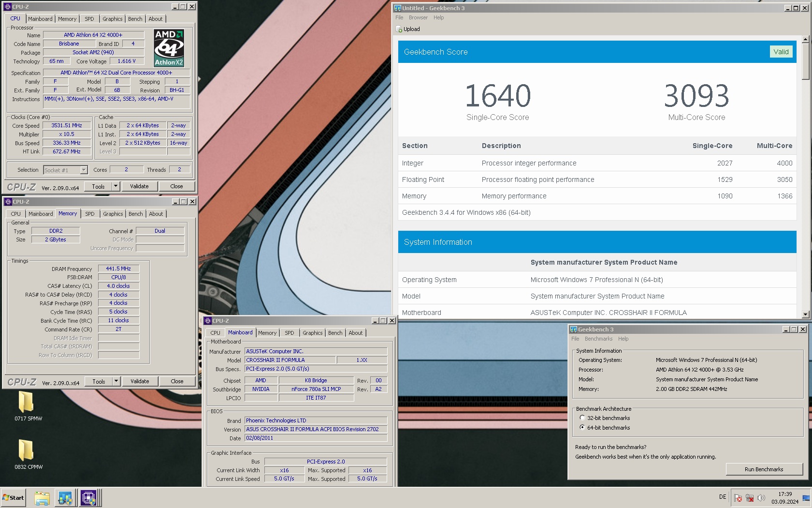Image resolution: width=812 pixels, height=508 pixels.
Task: Click the CPU-Z Mainboard window title icon
Action: coord(208,321)
